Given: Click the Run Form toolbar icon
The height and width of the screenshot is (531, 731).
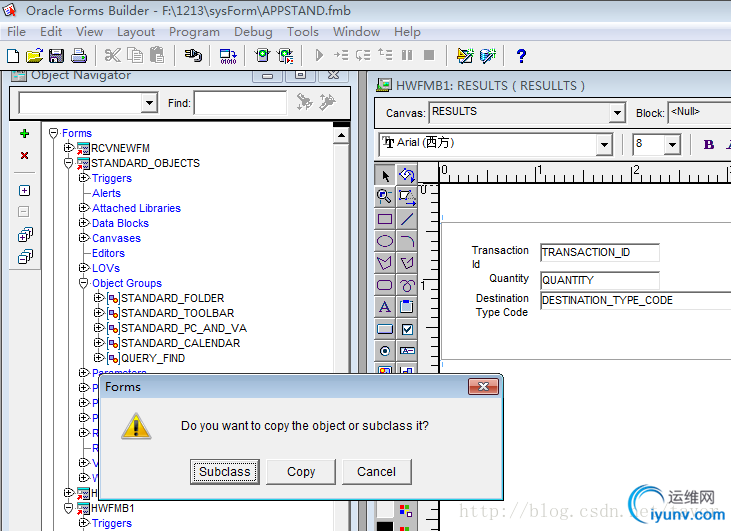Looking at the screenshot, I should [x=262, y=55].
